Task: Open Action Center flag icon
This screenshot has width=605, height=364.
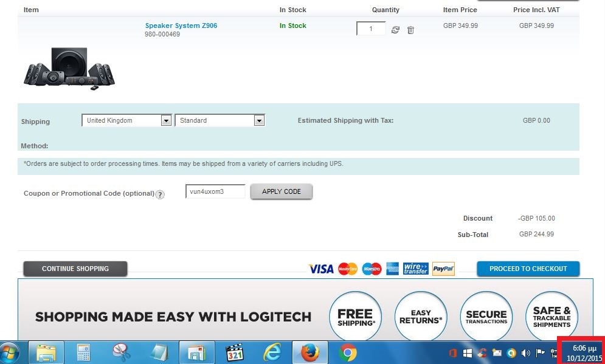Action: coord(541,353)
